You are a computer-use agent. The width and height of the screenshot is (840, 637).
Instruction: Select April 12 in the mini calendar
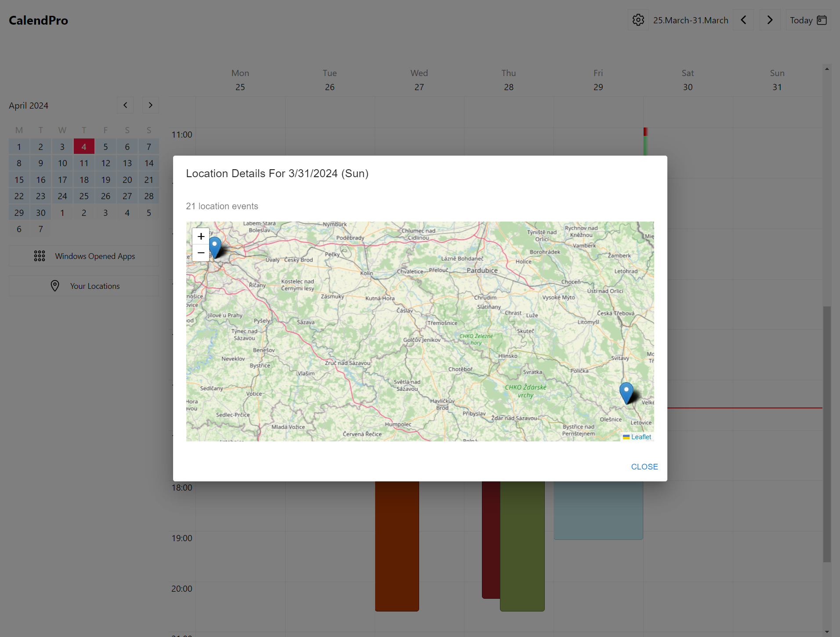click(x=105, y=163)
